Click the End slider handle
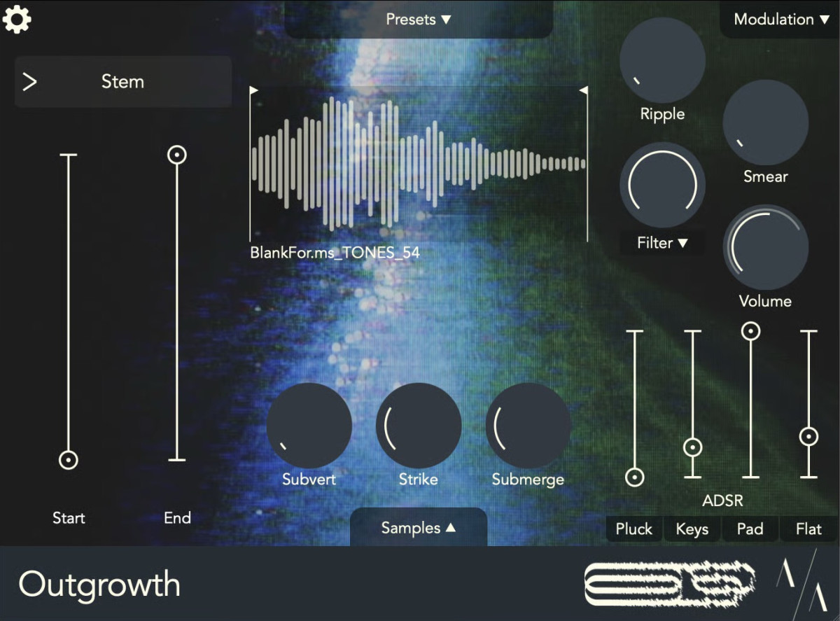 pyautogui.click(x=177, y=155)
